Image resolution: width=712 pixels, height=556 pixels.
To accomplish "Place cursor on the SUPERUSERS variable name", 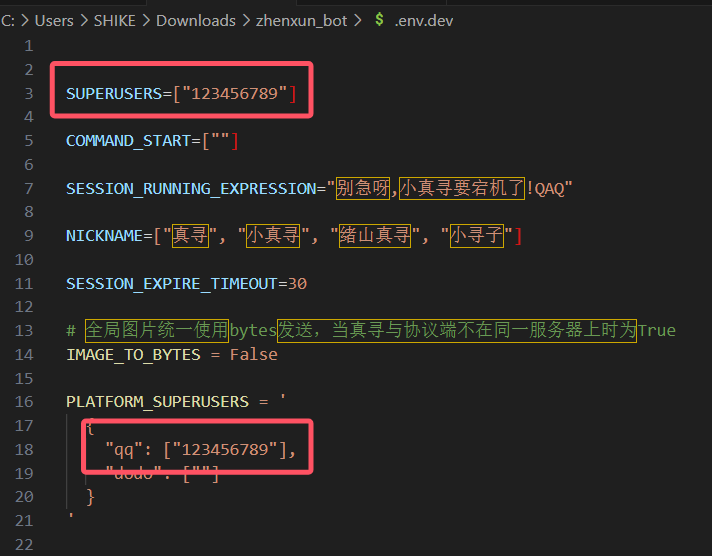I will tap(110, 93).
